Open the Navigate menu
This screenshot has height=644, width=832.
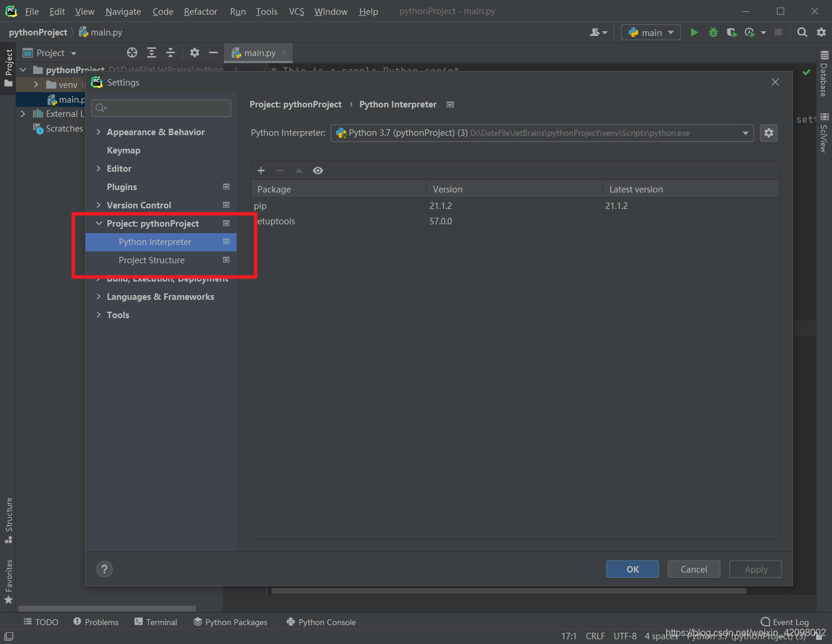[x=123, y=12]
